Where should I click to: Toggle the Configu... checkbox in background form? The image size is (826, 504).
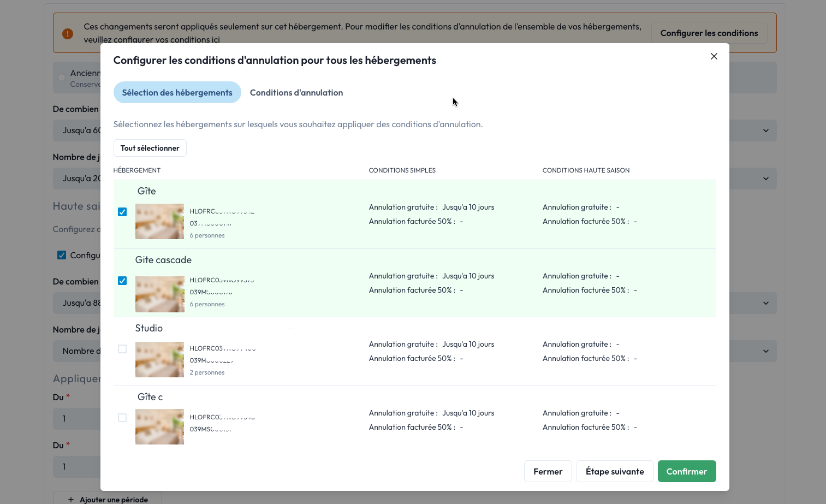point(62,255)
